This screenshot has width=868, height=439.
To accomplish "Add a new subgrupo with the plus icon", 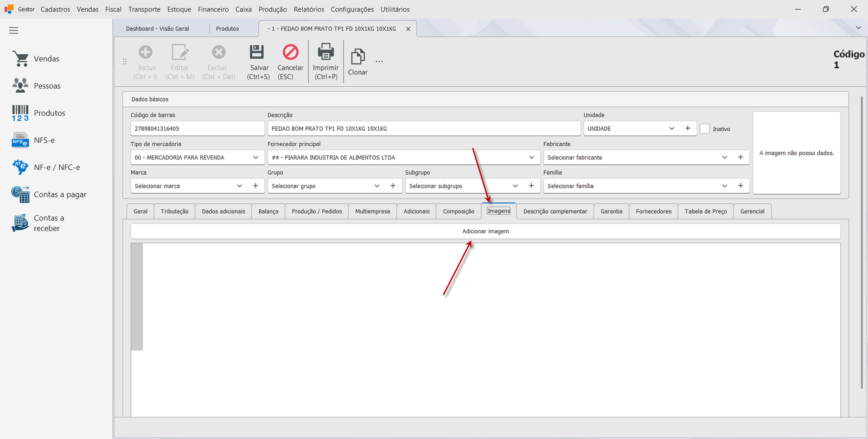I will (531, 186).
